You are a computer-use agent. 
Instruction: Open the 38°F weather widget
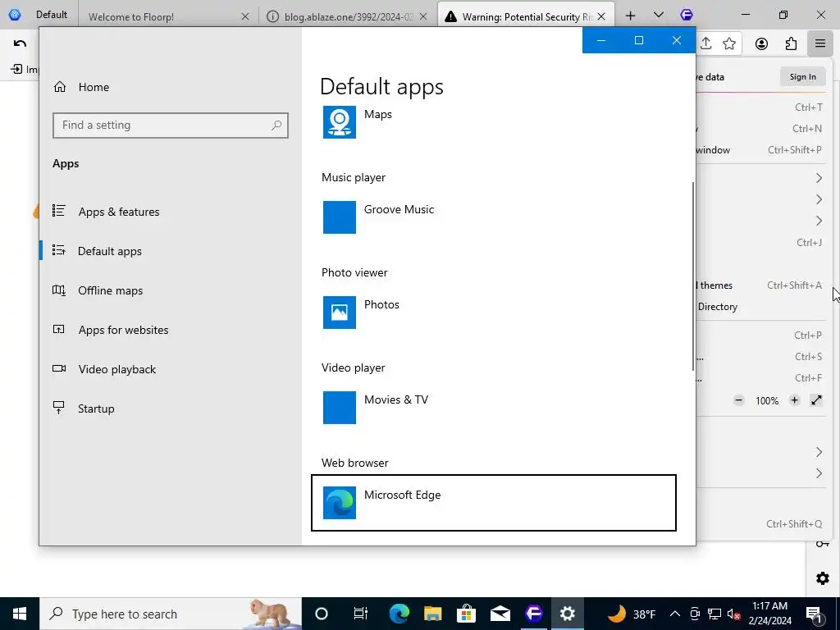632,614
